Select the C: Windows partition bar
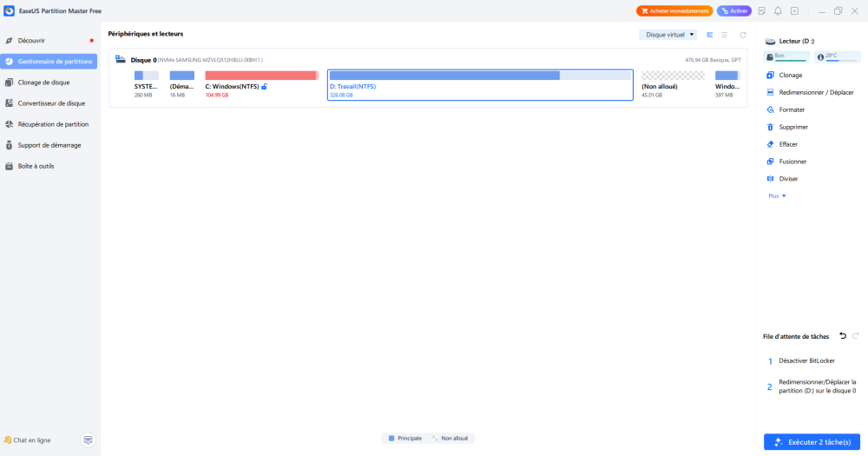This screenshot has width=868, height=456. [261, 76]
